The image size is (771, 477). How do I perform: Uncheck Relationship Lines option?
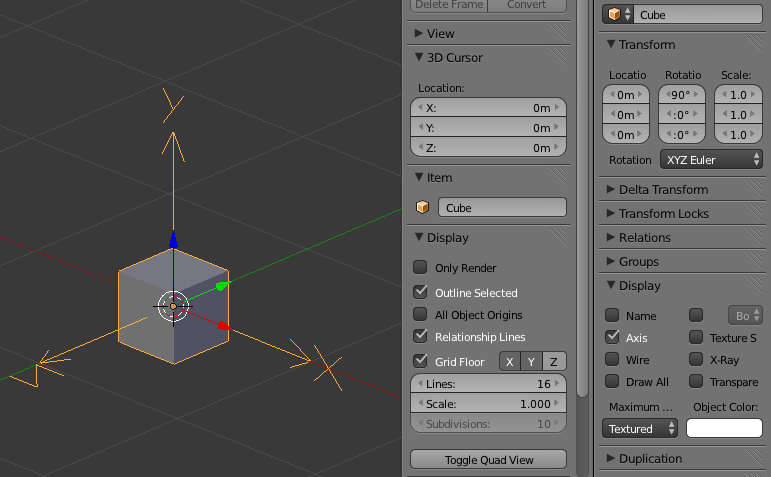(x=421, y=337)
